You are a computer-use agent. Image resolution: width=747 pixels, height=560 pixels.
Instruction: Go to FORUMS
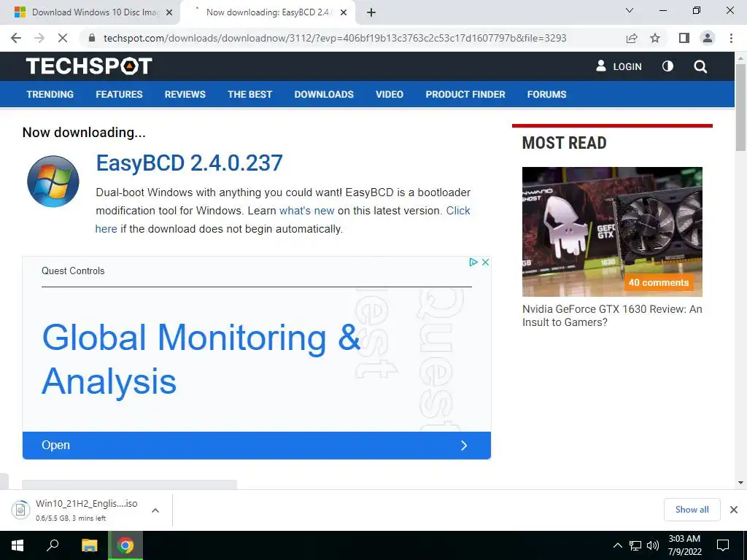pos(546,94)
